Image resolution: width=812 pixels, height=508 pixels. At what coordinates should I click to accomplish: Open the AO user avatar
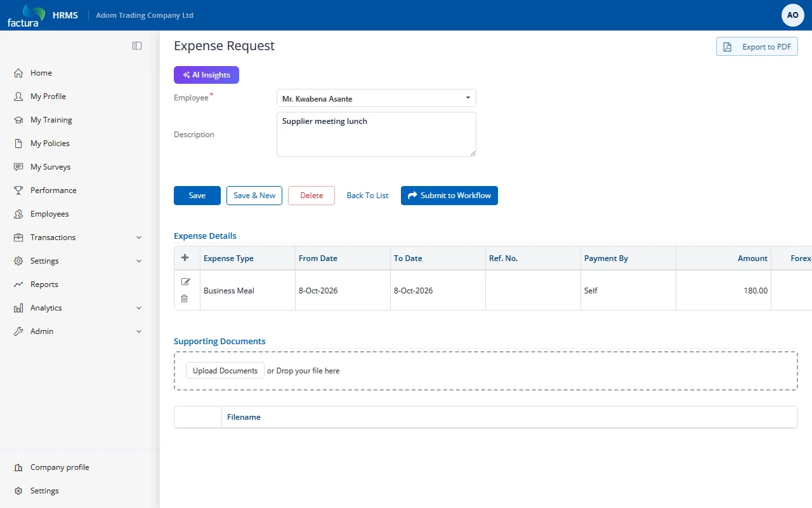792,15
